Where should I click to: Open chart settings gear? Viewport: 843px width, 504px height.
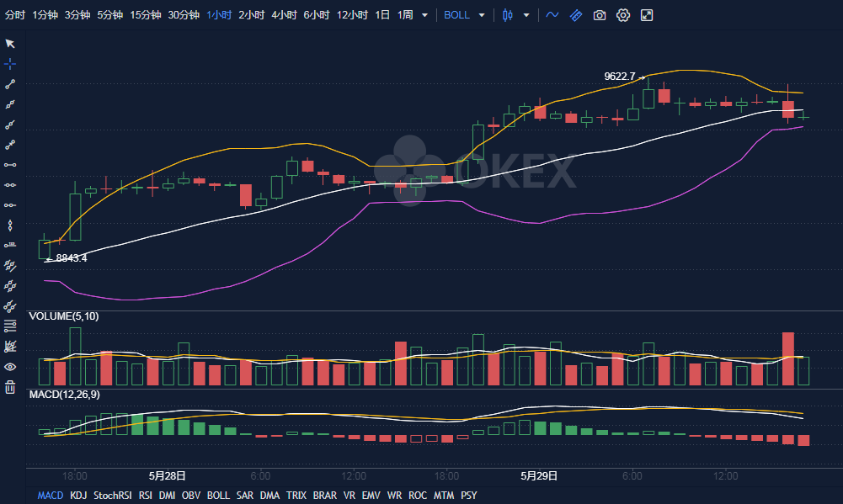point(623,15)
